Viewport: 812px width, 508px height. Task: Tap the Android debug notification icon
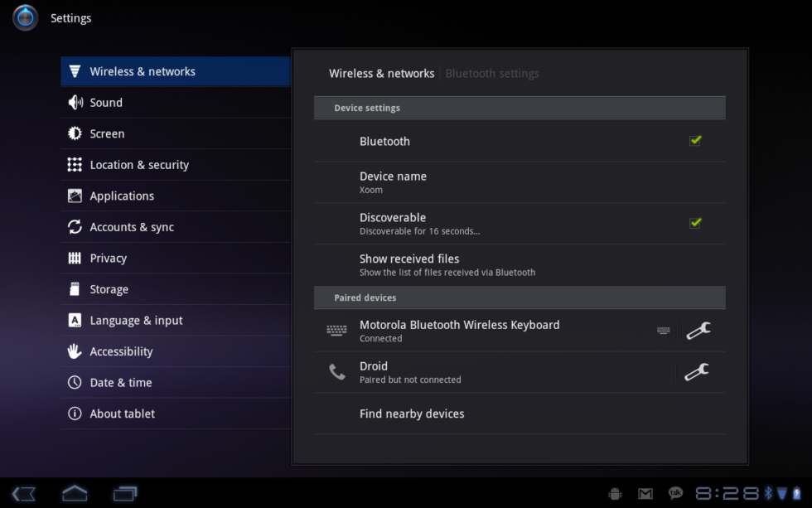coord(615,494)
